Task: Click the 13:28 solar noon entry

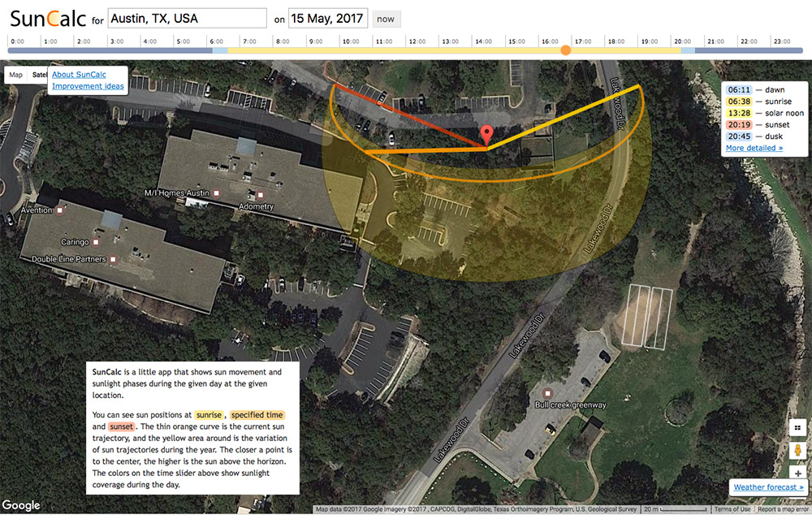Action: pos(764,113)
